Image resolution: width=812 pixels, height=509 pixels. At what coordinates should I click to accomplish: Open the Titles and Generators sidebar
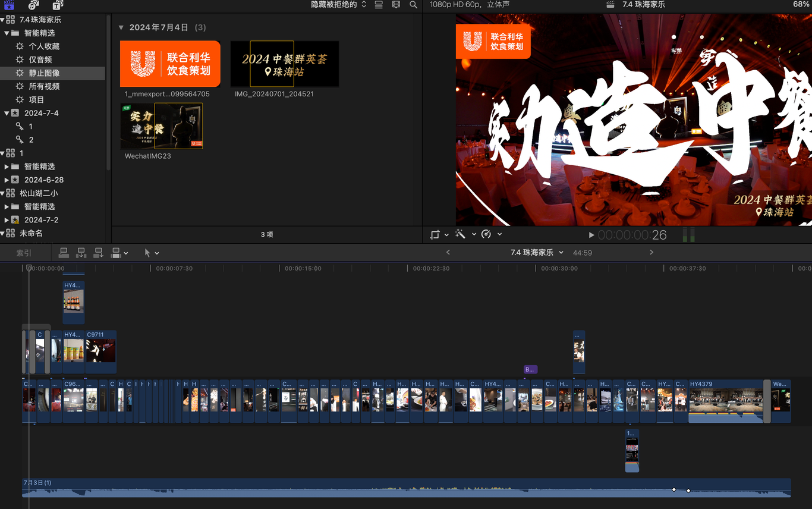58,5
